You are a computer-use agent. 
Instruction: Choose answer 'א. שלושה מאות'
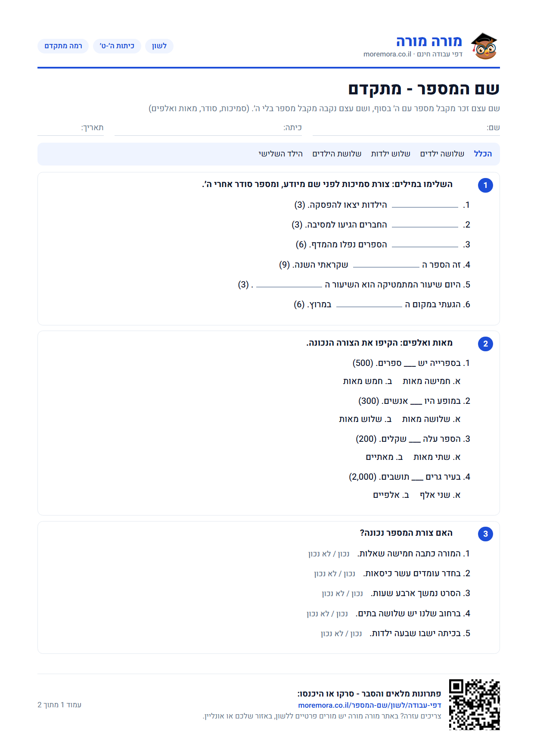pos(432,419)
